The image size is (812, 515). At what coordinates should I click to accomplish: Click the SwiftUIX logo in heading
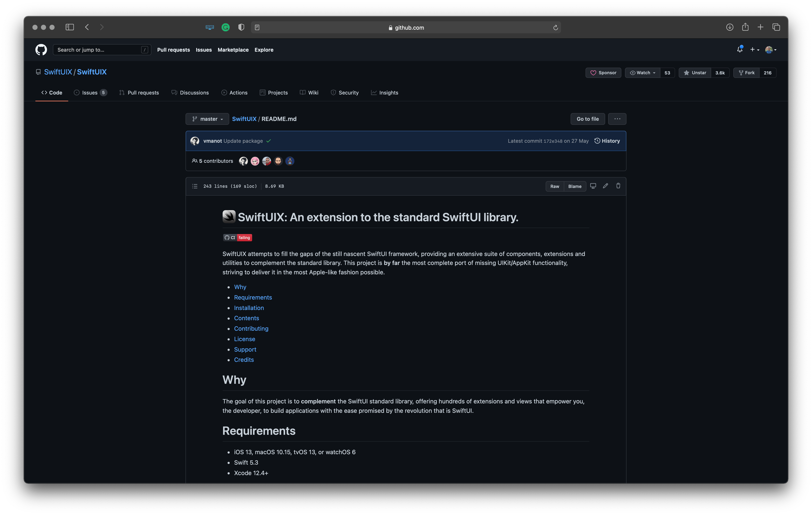229,217
